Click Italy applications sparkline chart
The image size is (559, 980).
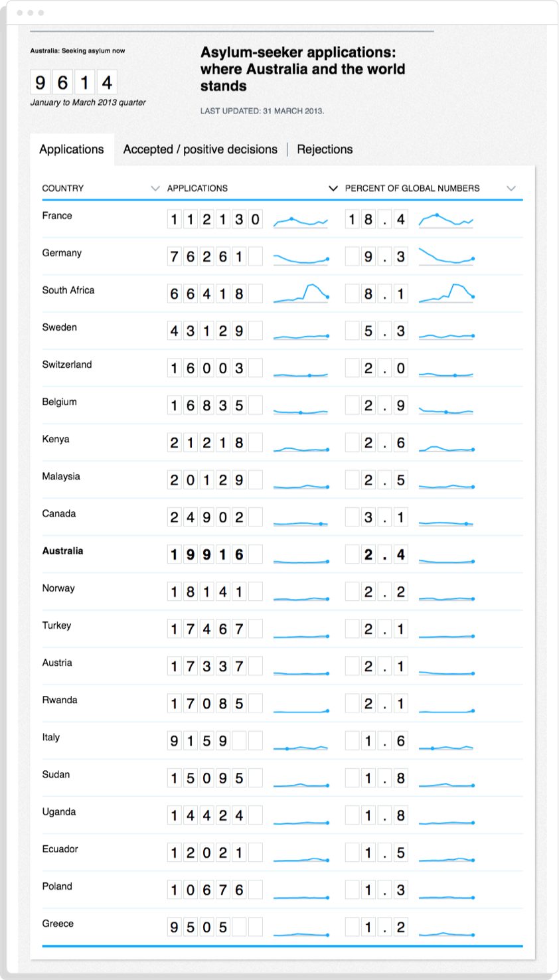tap(301, 748)
